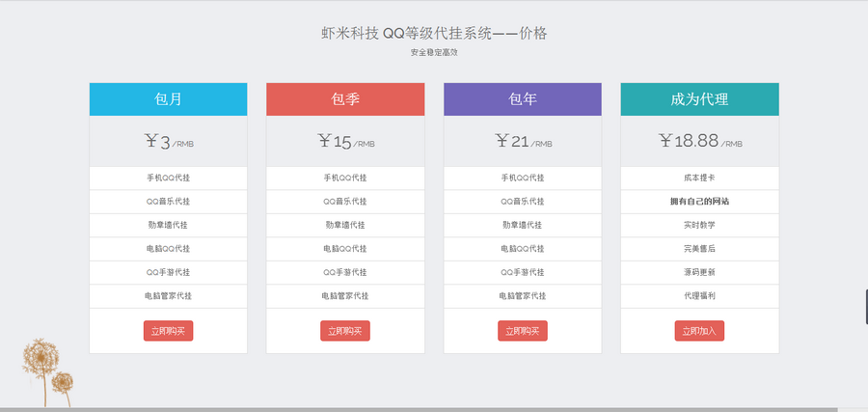The image size is (868, 412).
Task: Click QQ手游代挂 row in 包年 card
Action: pos(523,272)
